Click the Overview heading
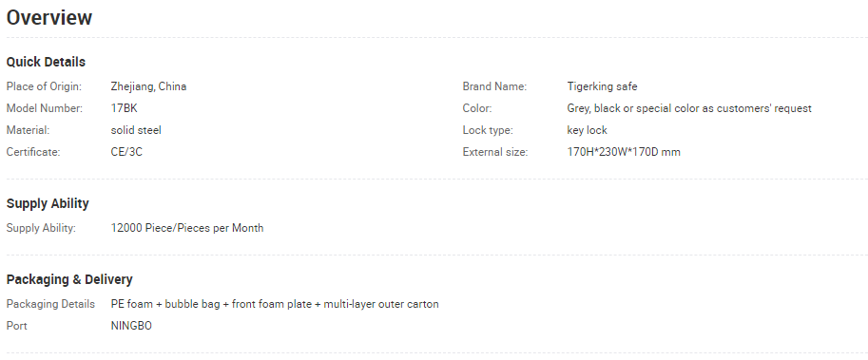Screen dimensions: 868x360 pyautogui.click(x=49, y=18)
